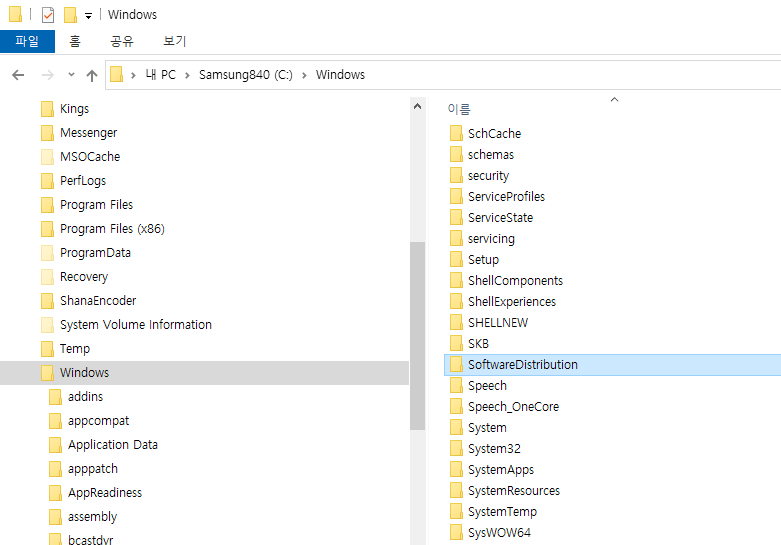781x545 pixels.
Task: Click the SystemApps folder icon
Action: (456, 469)
